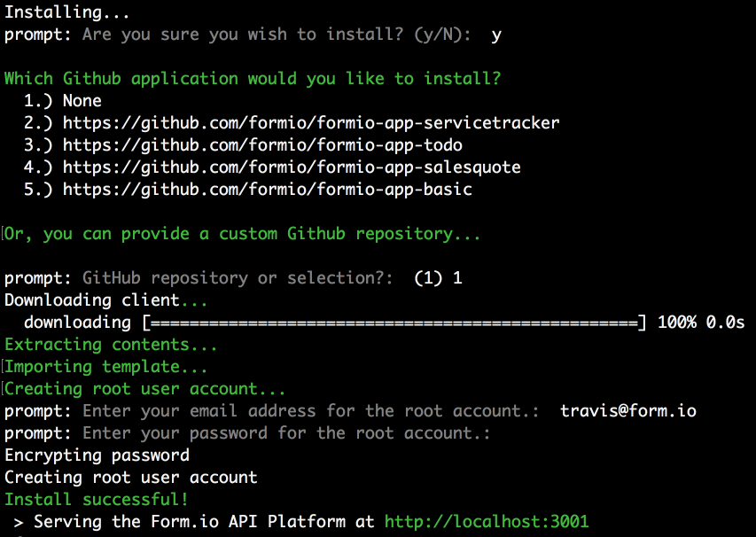
Task: Click the travis@form.io email entry
Action: [x=628, y=411]
